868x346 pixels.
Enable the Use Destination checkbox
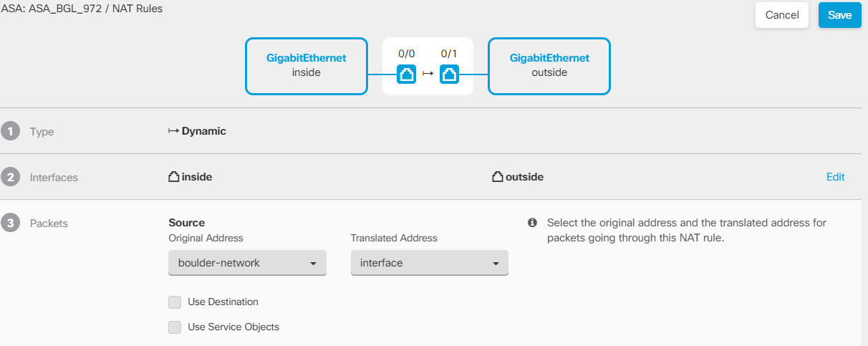click(175, 302)
